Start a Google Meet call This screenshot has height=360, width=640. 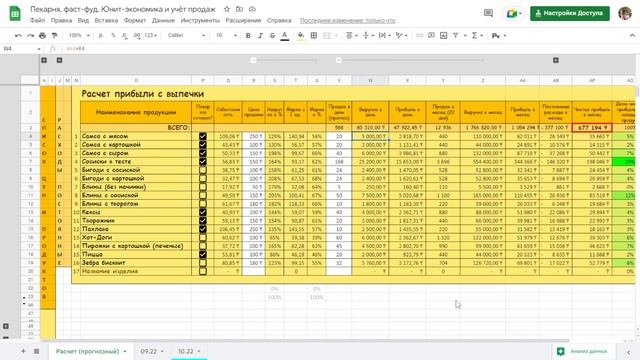point(513,13)
